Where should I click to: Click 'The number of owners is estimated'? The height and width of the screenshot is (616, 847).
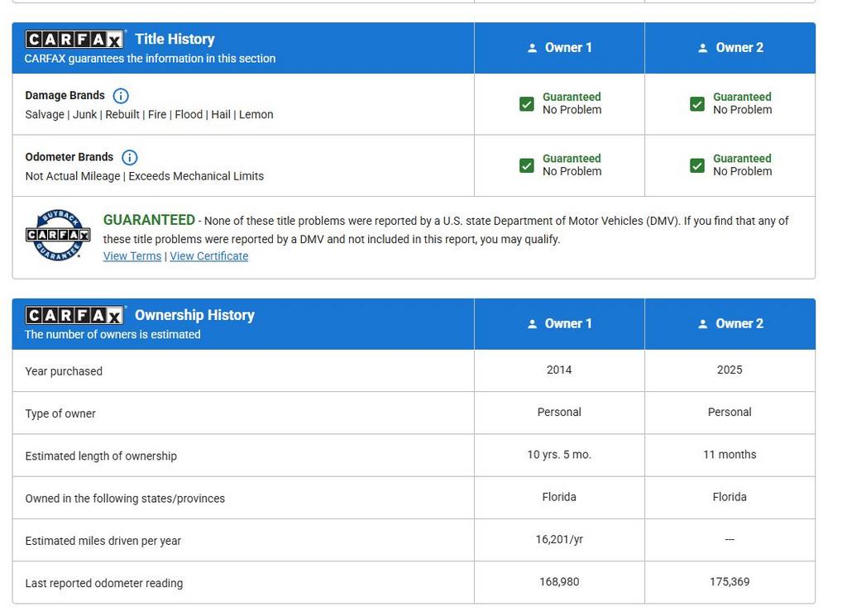[x=112, y=335]
